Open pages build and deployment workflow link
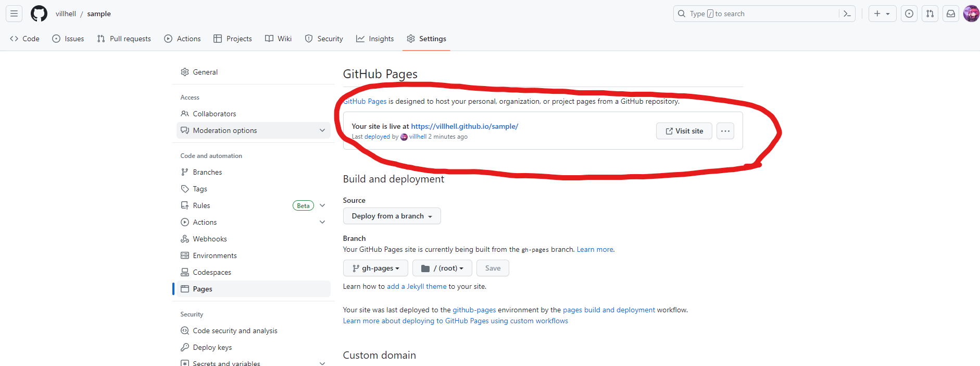The width and height of the screenshot is (980, 366). point(609,310)
